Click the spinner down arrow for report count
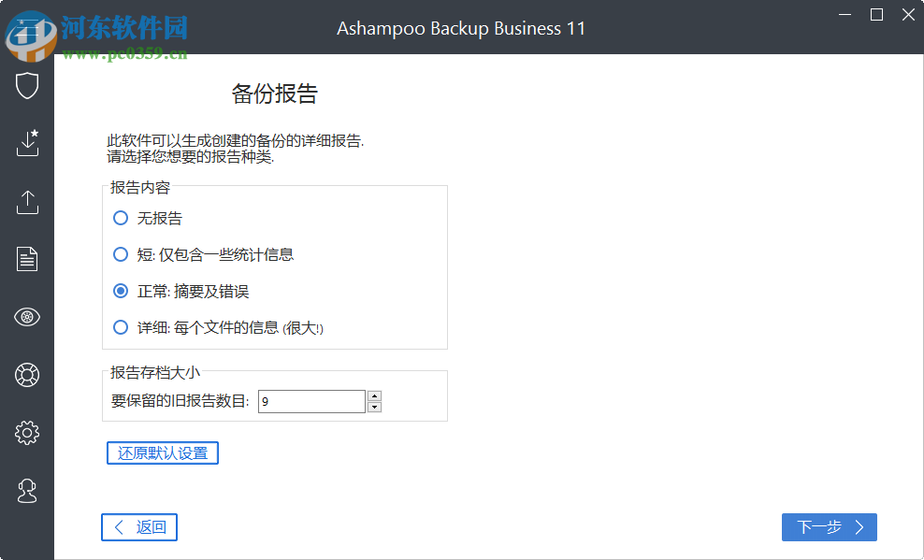Viewport: 924px width, 560px height. 374,406
